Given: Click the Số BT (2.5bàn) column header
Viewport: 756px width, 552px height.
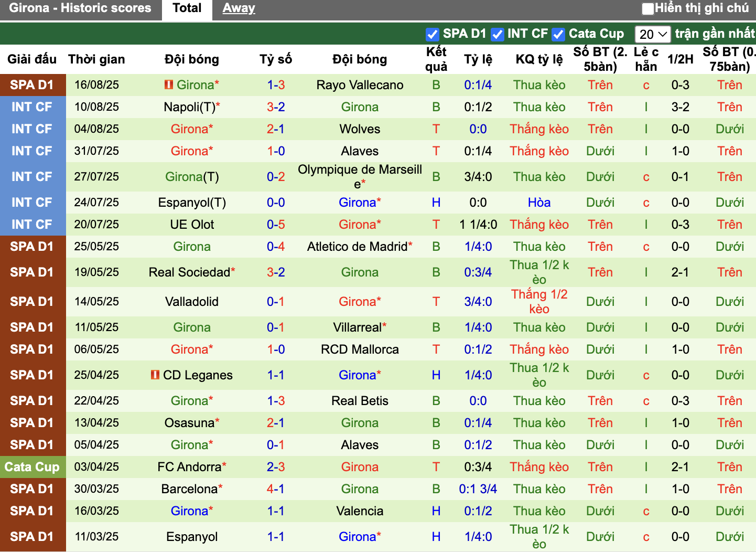Looking at the screenshot, I should pos(600,59).
